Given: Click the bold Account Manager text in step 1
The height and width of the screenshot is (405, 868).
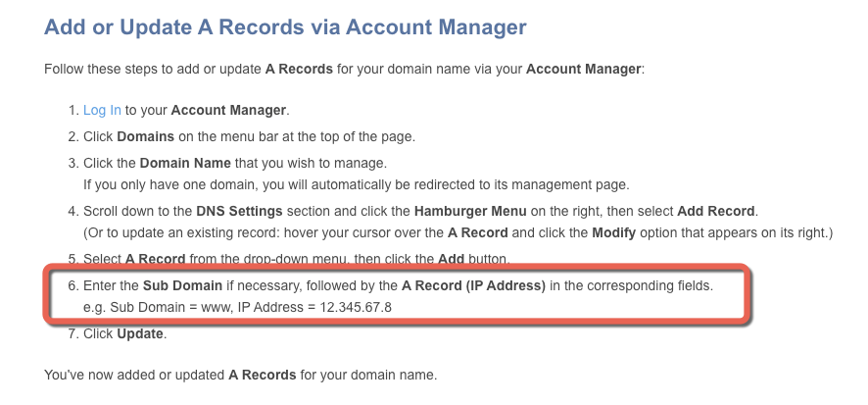Looking at the screenshot, I should [x=228, y=110].
